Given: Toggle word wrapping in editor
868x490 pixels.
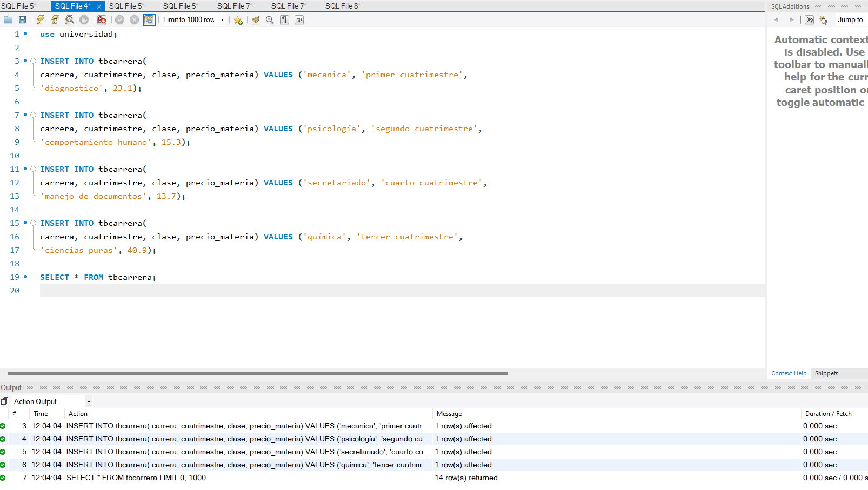Looking at the screenshot, I should tap(299, 20).
